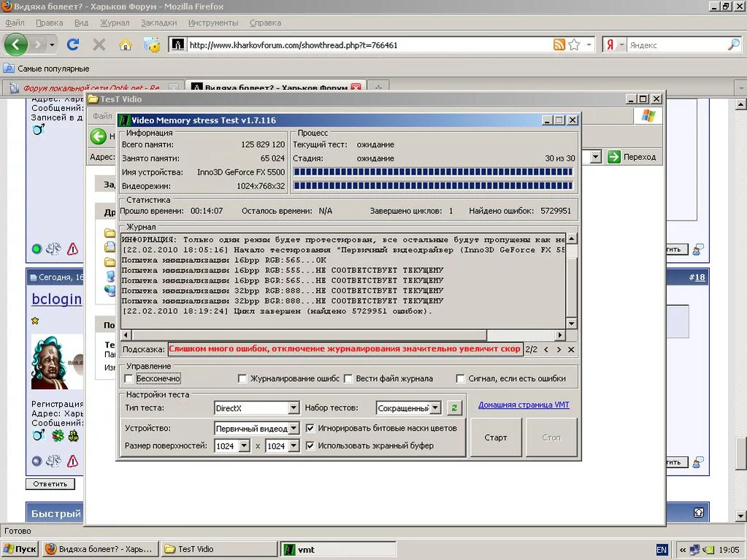Image resolution: width=747 pixels, height=560 pixels.
Task: Click ICQ flower icon under bclogin profile
Action: (58, 435)
